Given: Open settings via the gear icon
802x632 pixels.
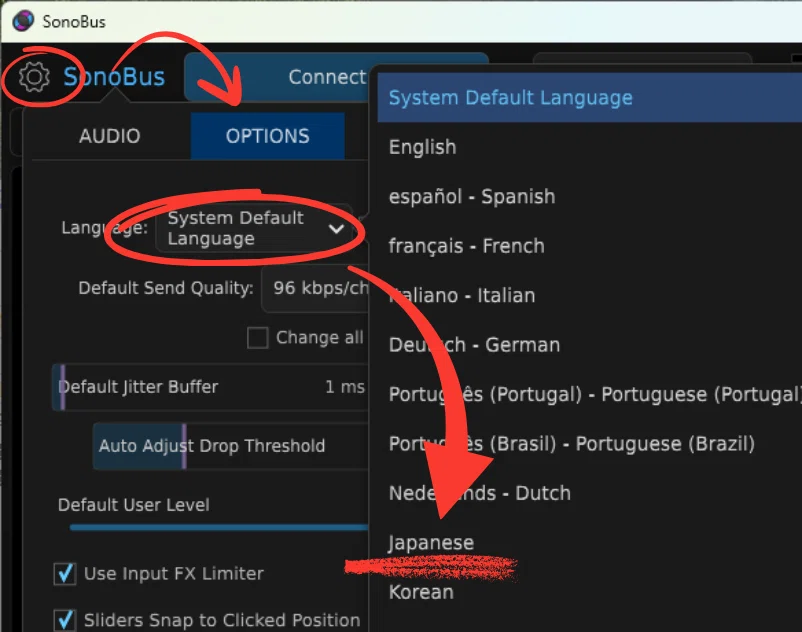Looking at the screenshot, I should click(34, 77).
